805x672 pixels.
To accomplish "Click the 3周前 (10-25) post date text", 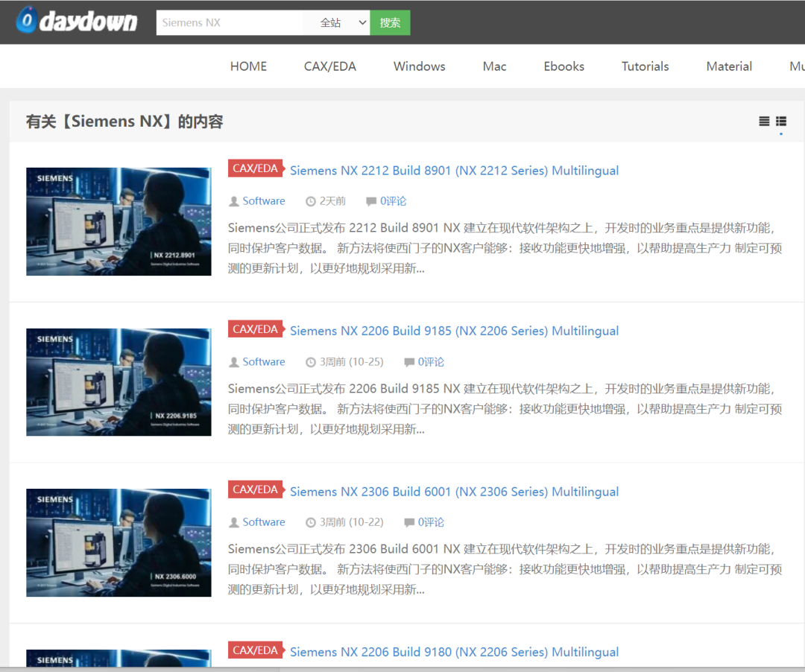I will tap(352, 361).
